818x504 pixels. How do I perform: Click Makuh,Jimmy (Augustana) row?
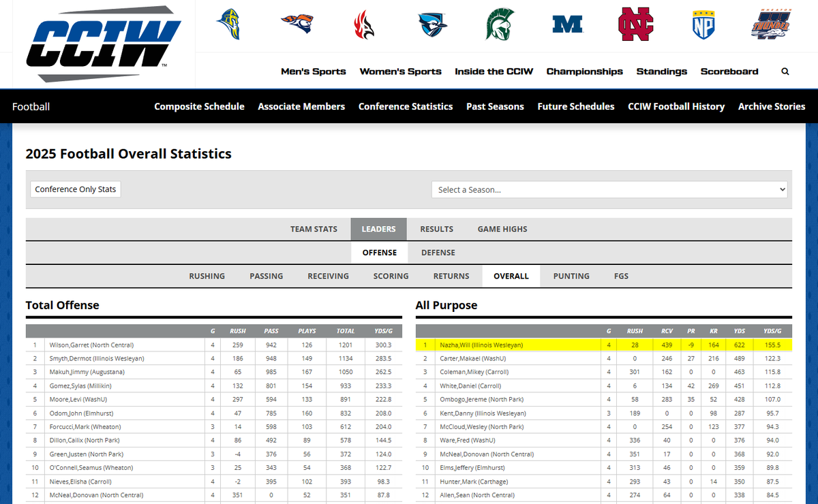coord(214,373)
